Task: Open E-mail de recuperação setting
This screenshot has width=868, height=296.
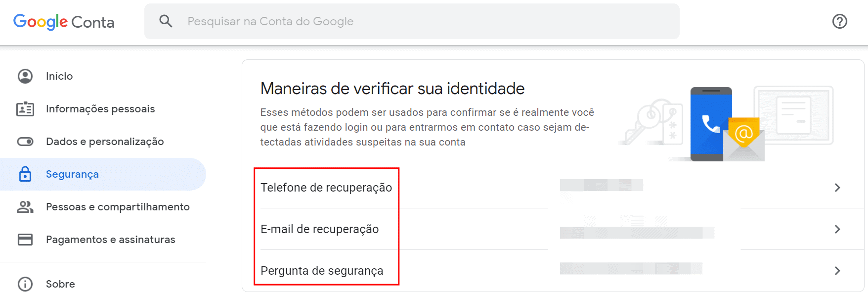Action: pos(320,229)
